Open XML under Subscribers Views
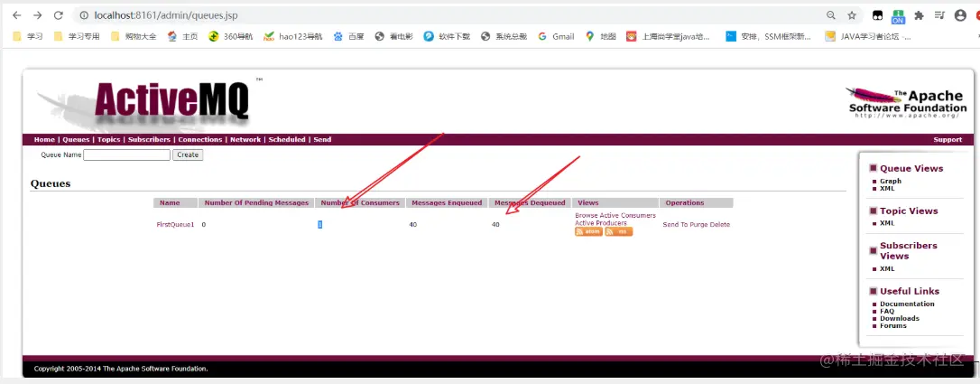 pos(887,268)
